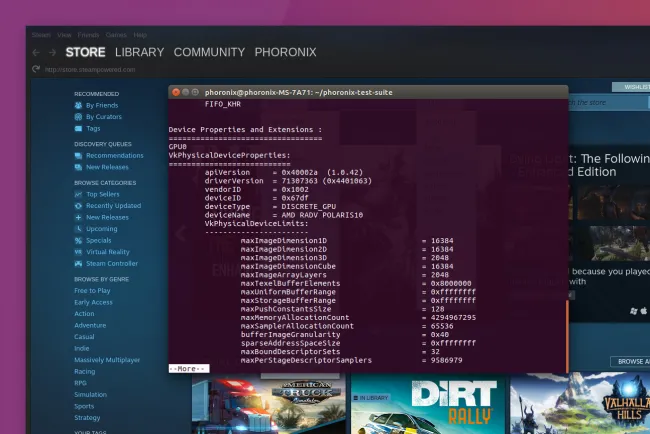The width and height of the screenshot is (650, 434).
Task: Browse the Upcoming category
Action: [102, 229]
